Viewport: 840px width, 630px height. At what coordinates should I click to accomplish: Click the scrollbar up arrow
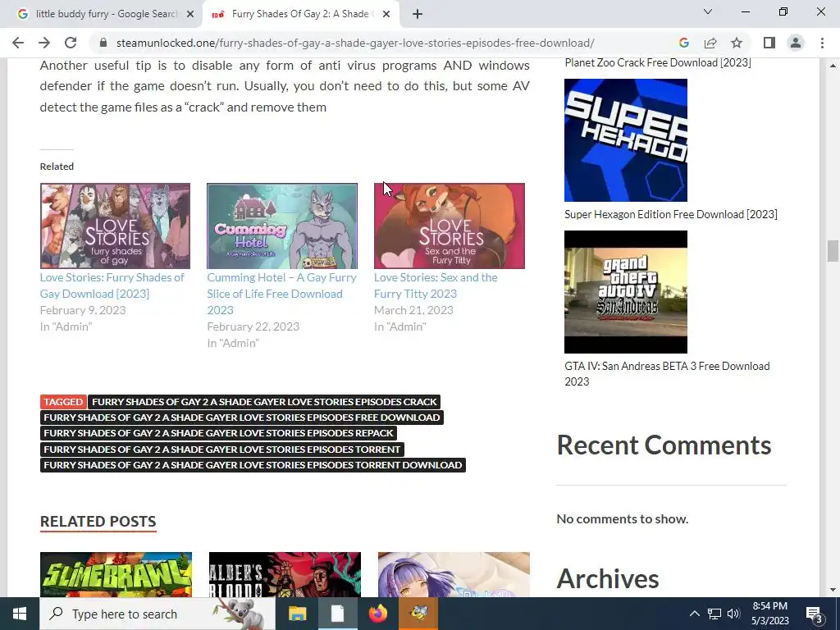click(x=833, y=66)
